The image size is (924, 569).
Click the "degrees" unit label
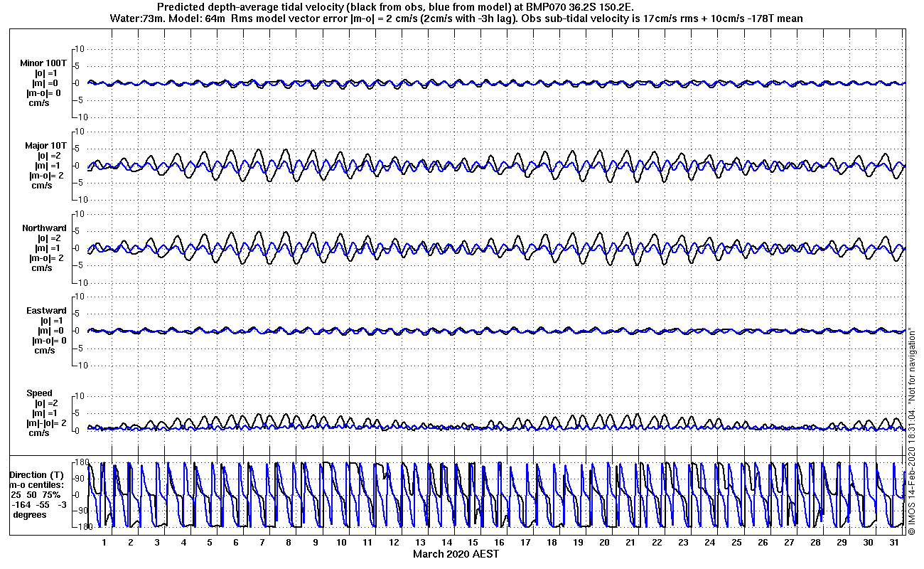tap(30, 515)
